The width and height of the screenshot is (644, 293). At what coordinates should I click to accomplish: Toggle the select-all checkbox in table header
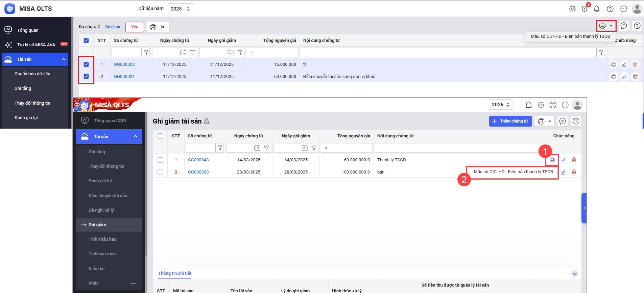pos(86,41)
